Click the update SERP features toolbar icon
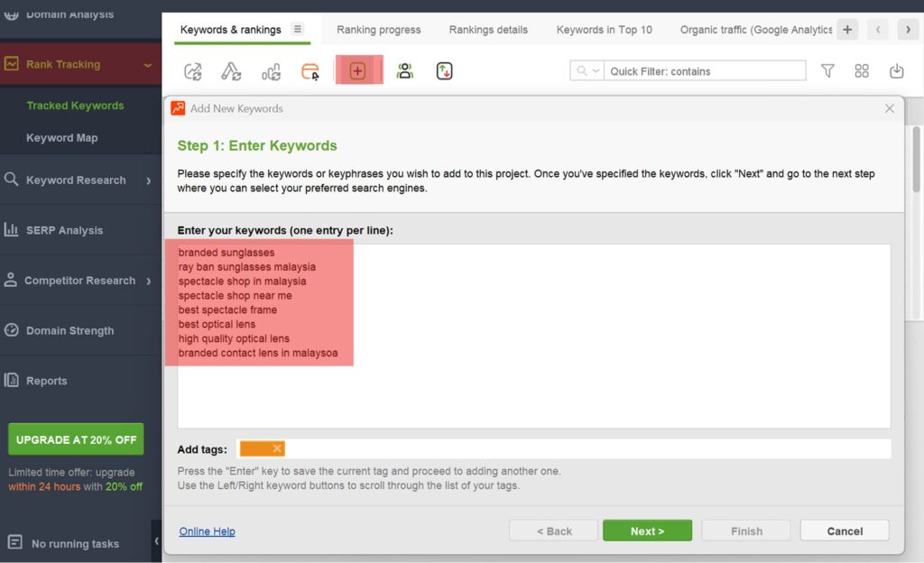This screenshot has height=563, width=924. 272,70
